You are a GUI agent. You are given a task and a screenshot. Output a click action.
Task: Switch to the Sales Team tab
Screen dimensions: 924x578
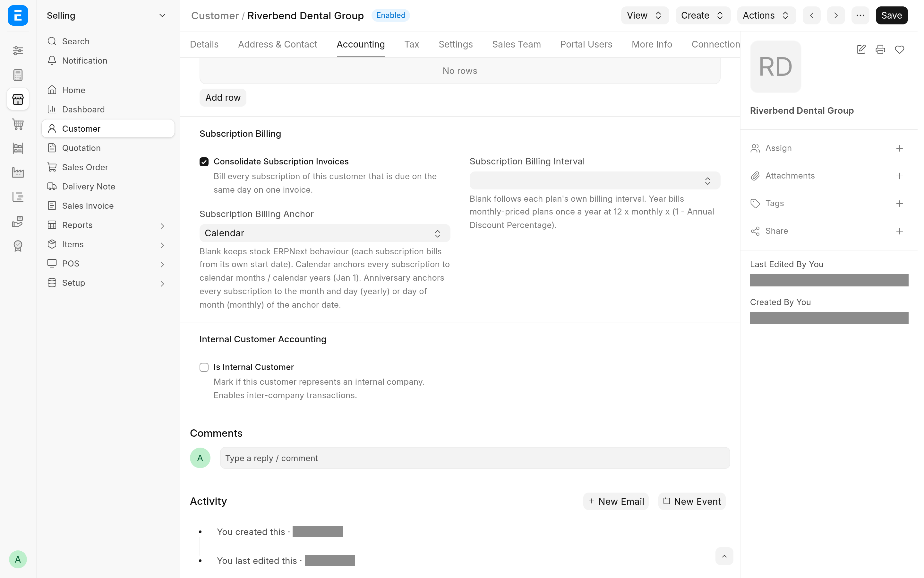[516, 44]
